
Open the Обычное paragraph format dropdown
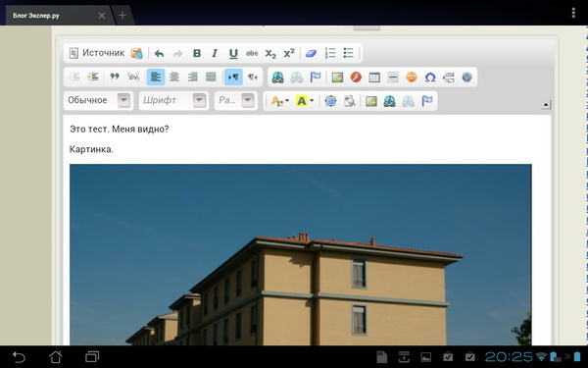(99, 100)
